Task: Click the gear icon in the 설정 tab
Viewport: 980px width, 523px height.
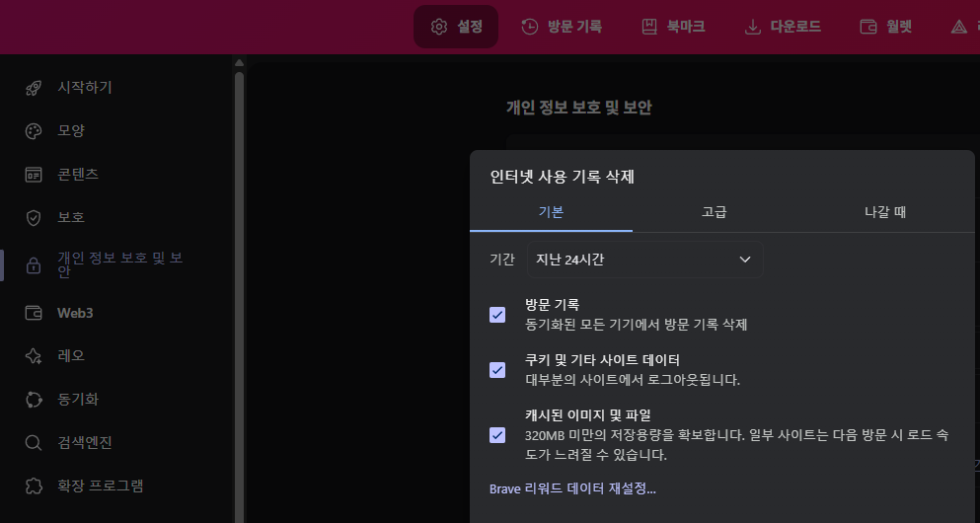Action: click(439, 27)
